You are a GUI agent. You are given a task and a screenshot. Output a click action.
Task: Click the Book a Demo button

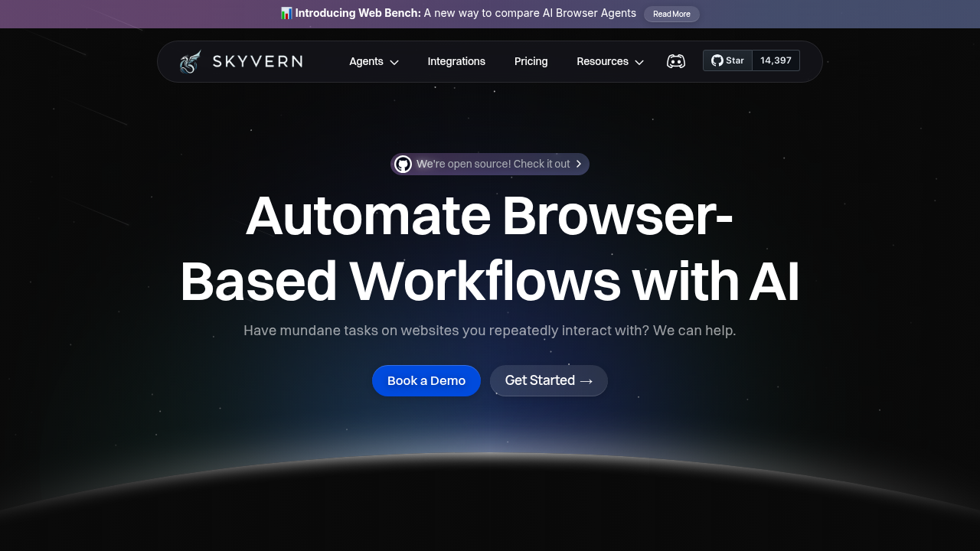pyautogui.click(x=426, y=380)
